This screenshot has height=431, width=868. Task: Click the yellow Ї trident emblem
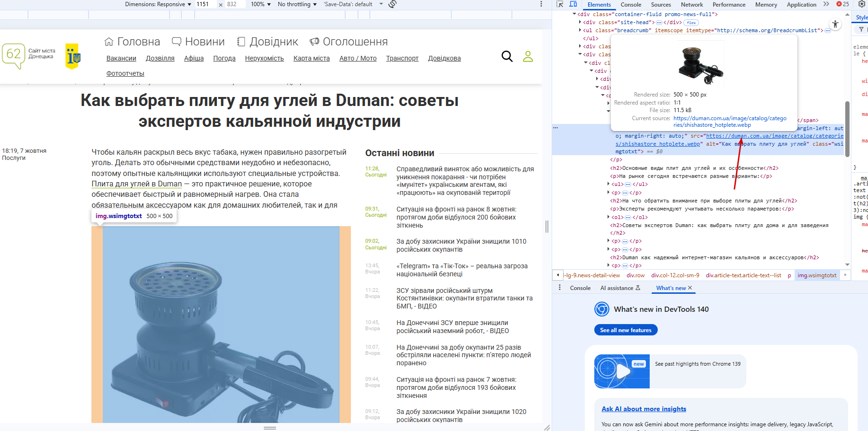pos(72,56)
